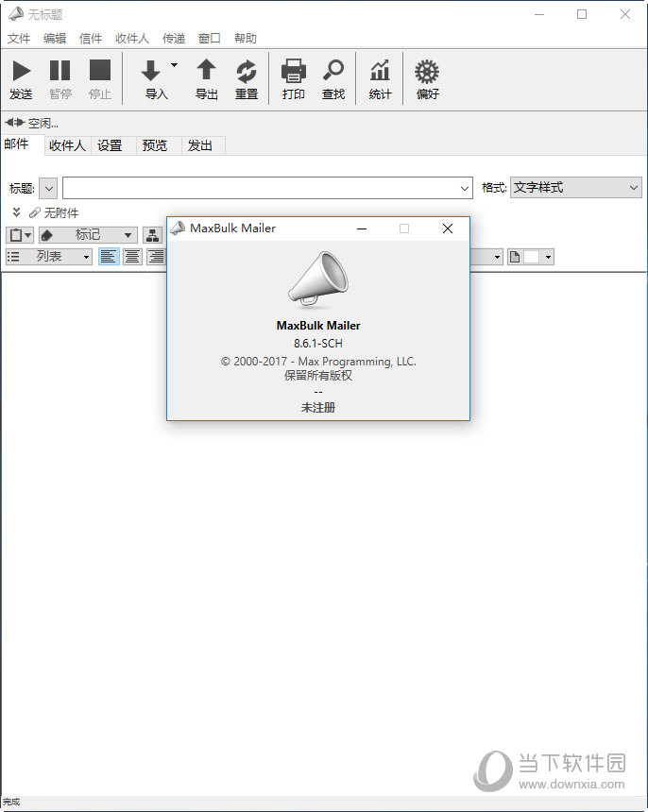Open the page background color dropdown
The image size is (648, 812).
(x=531, y=257)
